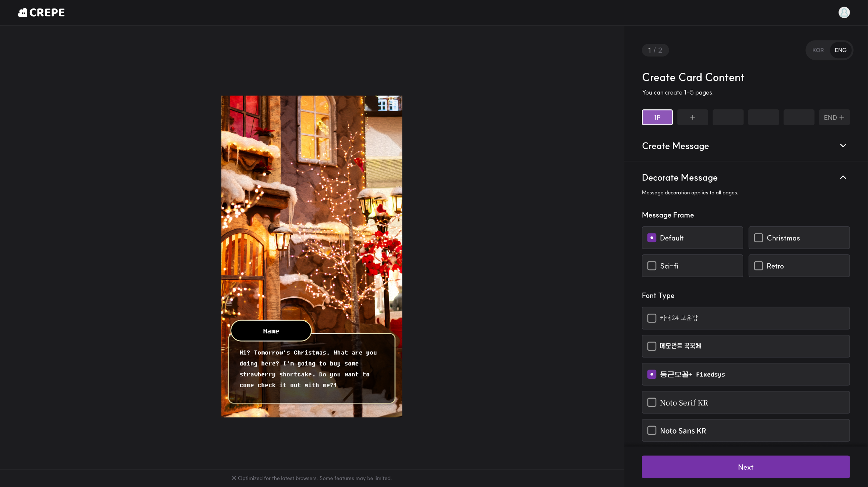Click the Next button
Screen dimensions: 868x487
click(745, 467)
